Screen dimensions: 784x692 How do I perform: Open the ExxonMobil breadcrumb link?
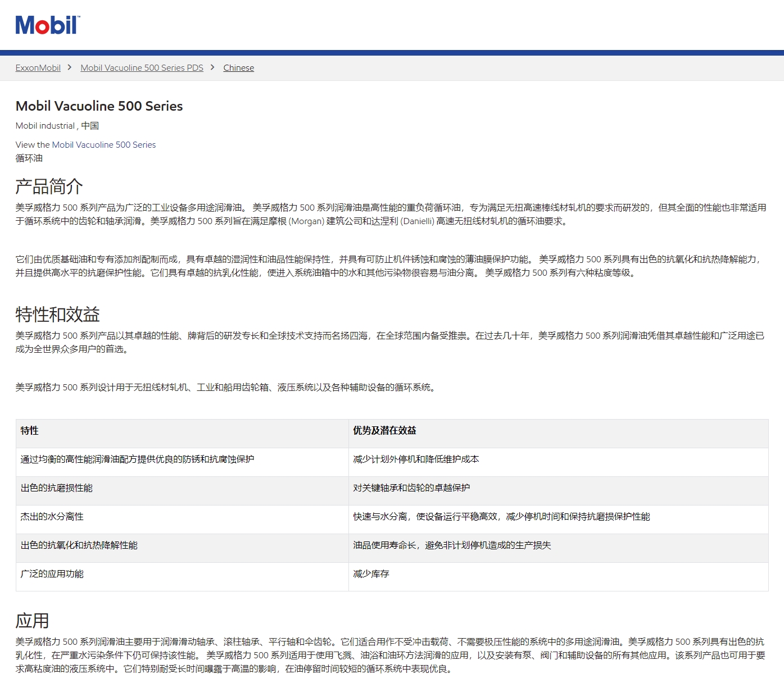pos(38,68)
